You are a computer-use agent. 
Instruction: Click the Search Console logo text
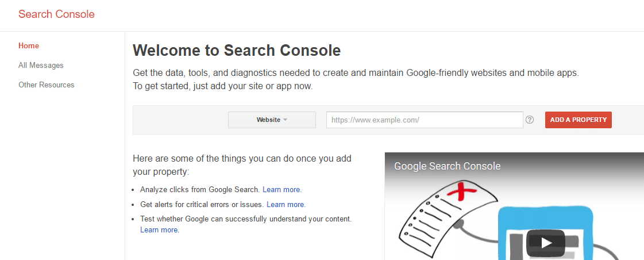(x=56, y=14)
